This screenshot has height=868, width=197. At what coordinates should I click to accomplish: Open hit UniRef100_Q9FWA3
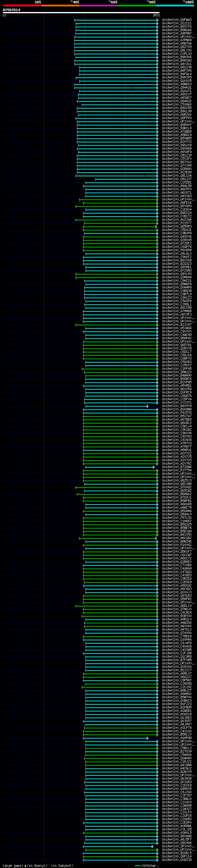coord(177,20)
